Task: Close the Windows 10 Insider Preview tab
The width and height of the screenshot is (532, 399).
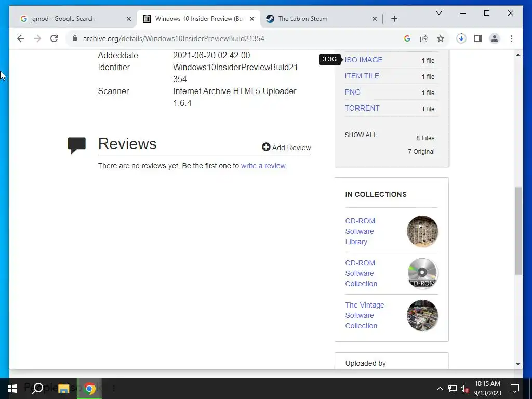Action: click(x=252, y=19)
